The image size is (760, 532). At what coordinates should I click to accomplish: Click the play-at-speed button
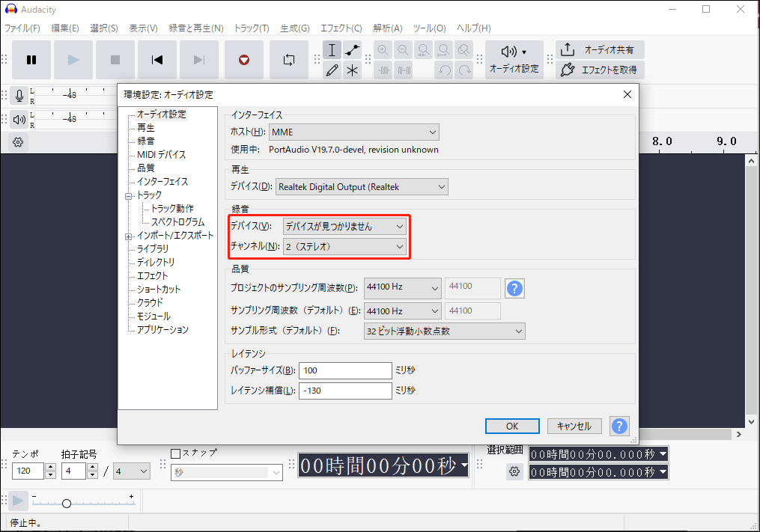point(18,501)
